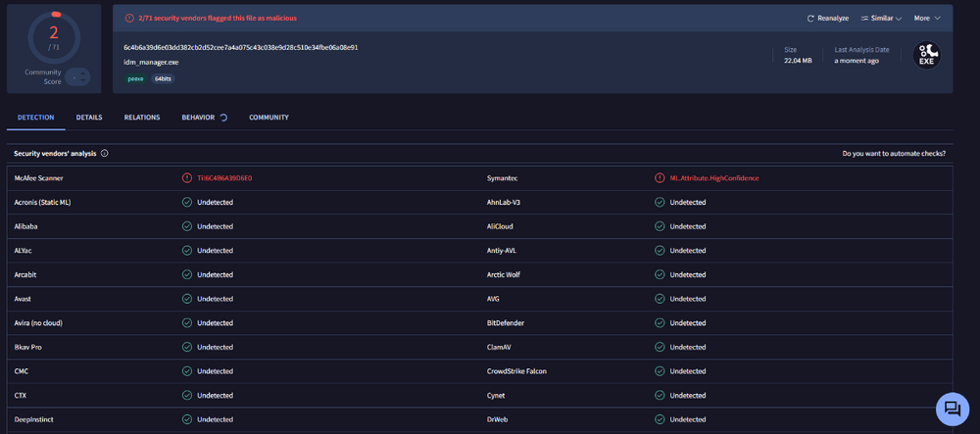Image resolution: width=980 pixels, height=434 pixels.
Task: Click the Security vendors' analysis heading
Action: [55, 153]
